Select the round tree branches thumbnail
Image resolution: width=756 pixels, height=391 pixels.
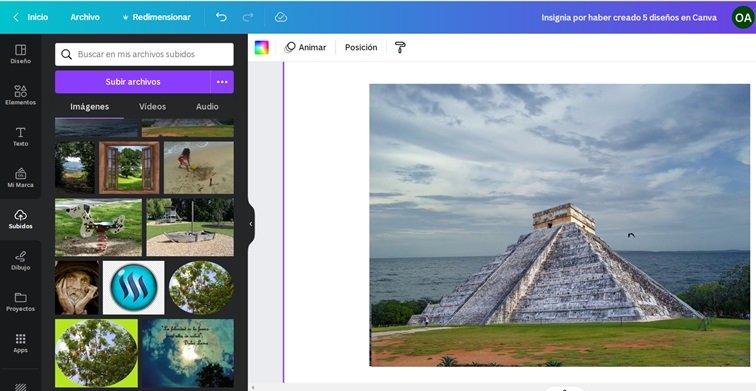tap(201, 287)
